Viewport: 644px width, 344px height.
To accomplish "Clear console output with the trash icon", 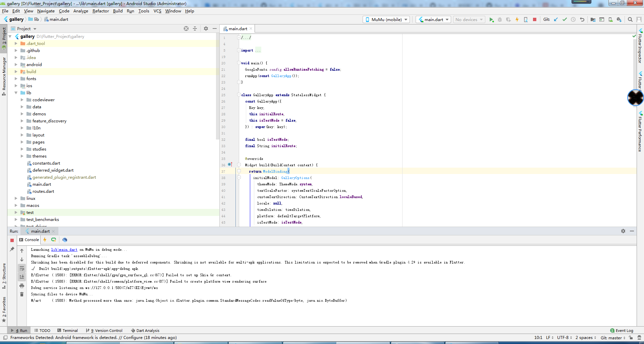I will 21,294.
